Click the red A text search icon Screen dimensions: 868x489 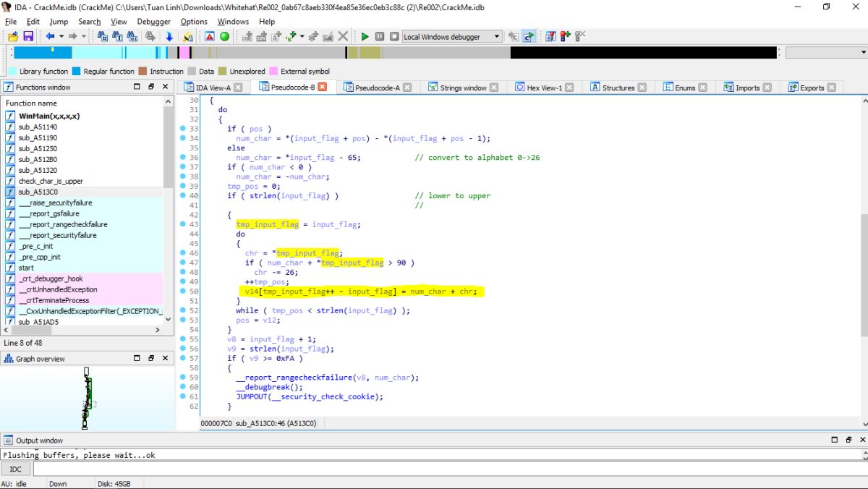click(x=210, y=36)
